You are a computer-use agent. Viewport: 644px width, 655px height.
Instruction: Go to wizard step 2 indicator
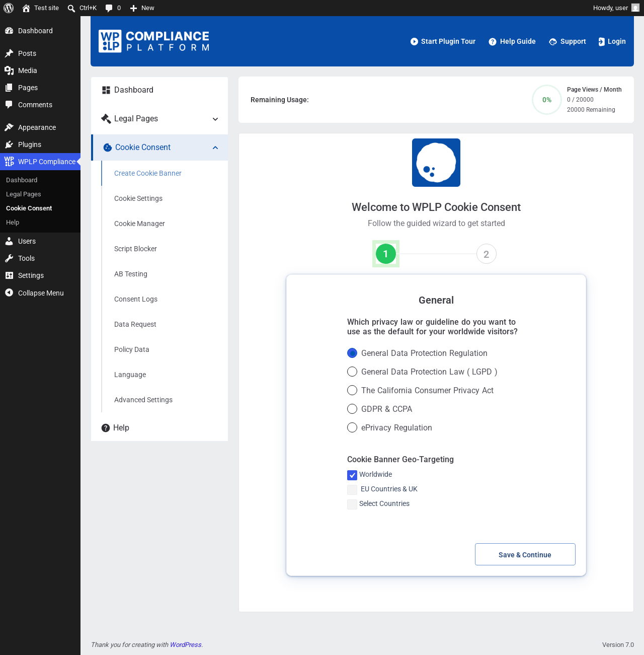pyautogui.click(x=487, y=254)
